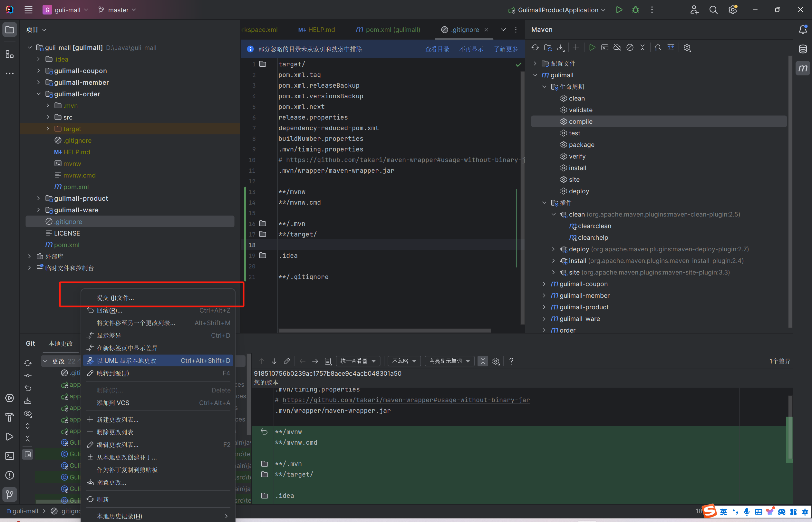Open diff help question mark icon
Image resolution: width=812 pixels, height=522 pixels.
tap(511, 361)
